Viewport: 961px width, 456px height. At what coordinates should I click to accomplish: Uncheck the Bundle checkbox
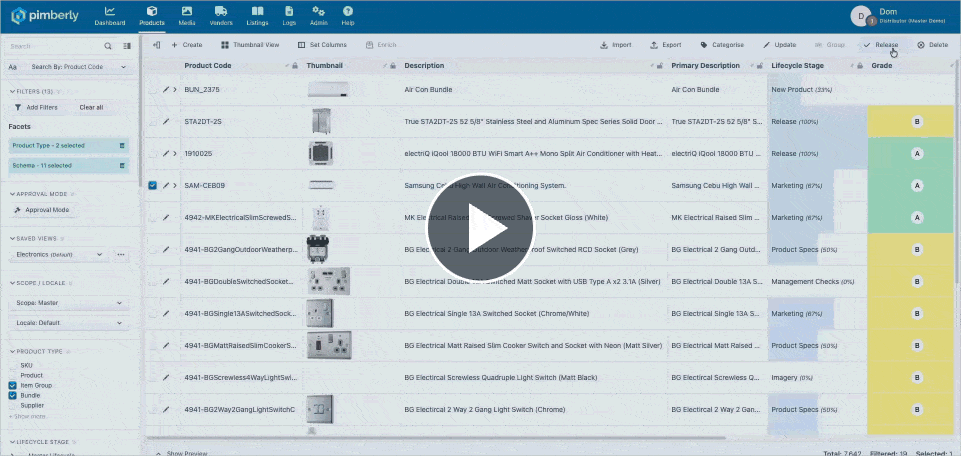(x=12, y=395)
